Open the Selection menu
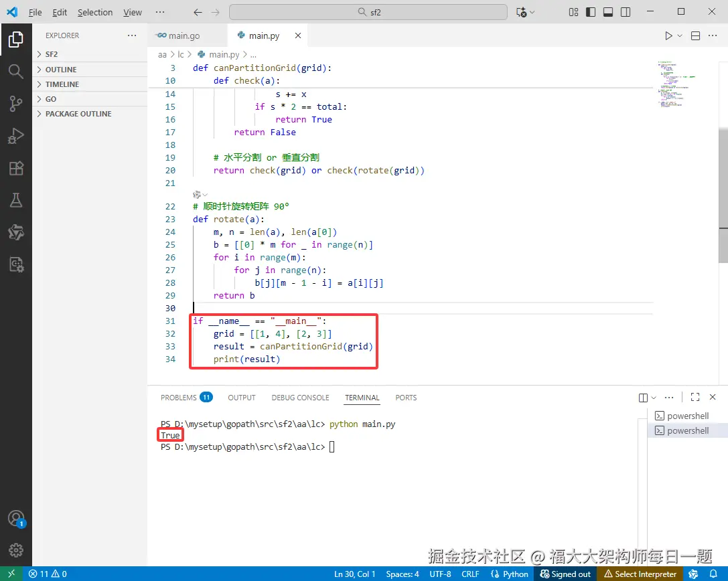This screenshot has height=581, width=728. tap(94, 13)
